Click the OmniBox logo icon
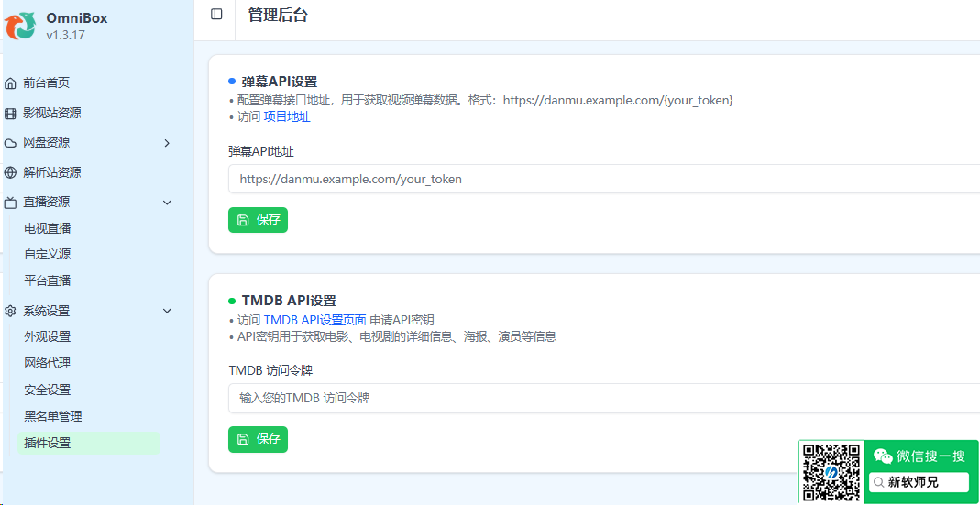This screenshot has width=980, height=505. 20,27
